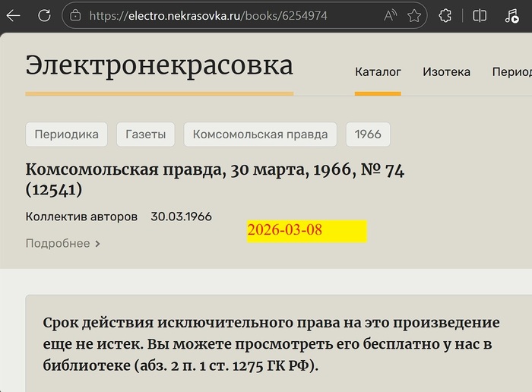Open the Split screen icon
This screenshot has height=392, width=532.
480,15
